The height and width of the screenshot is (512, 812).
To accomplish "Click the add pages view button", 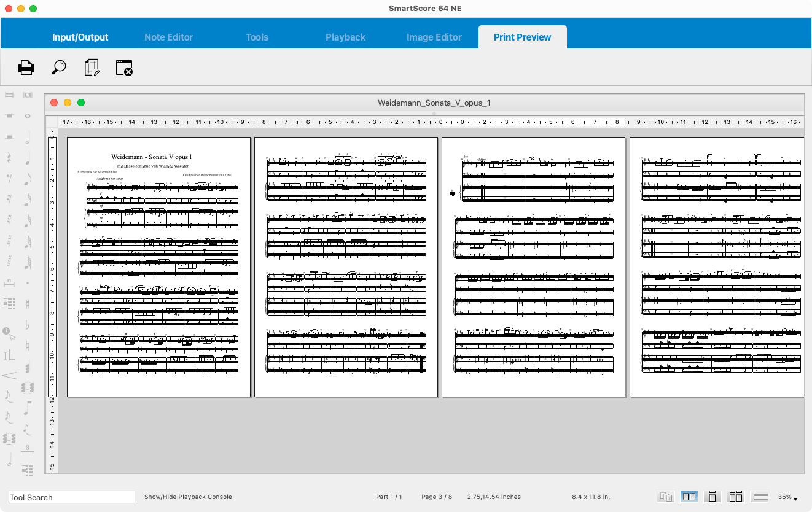I will [x=665, y=497].
